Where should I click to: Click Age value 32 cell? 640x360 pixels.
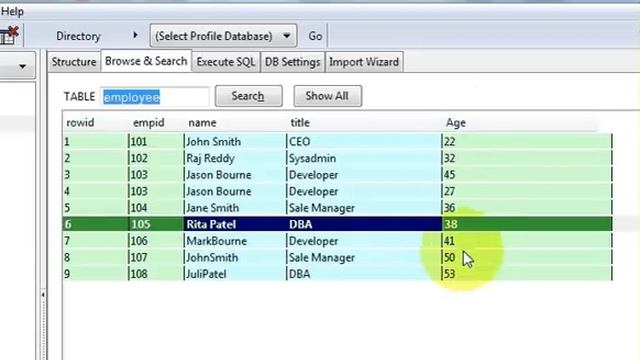[527, 158]
